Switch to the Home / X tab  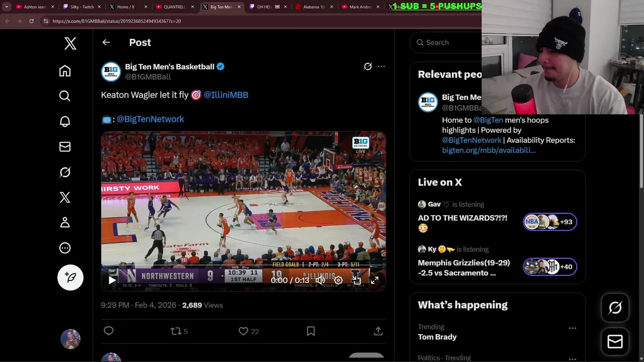tap(128, 7)
